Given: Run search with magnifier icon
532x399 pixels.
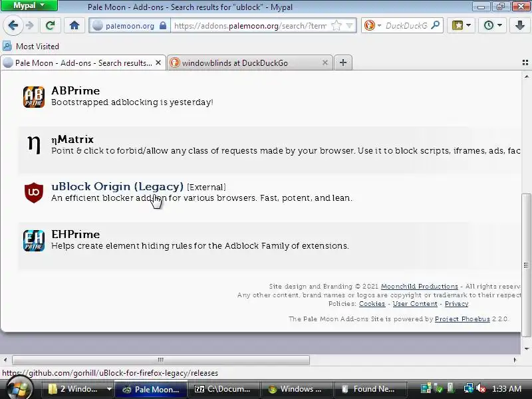Looking at the screenshot, I should tap(436, 25).
